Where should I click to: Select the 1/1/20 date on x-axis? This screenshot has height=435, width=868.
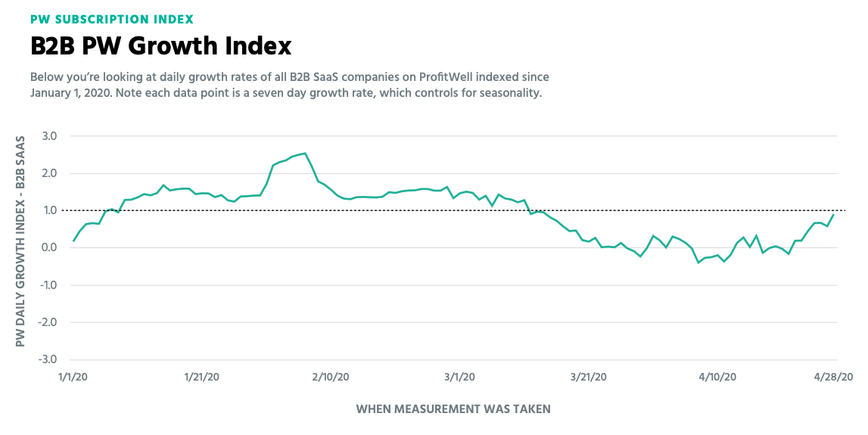pos(74,377)
